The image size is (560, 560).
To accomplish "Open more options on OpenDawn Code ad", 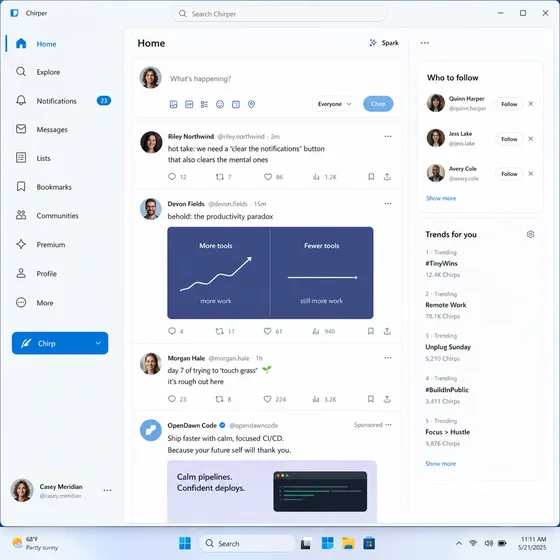I will (389, 425).
